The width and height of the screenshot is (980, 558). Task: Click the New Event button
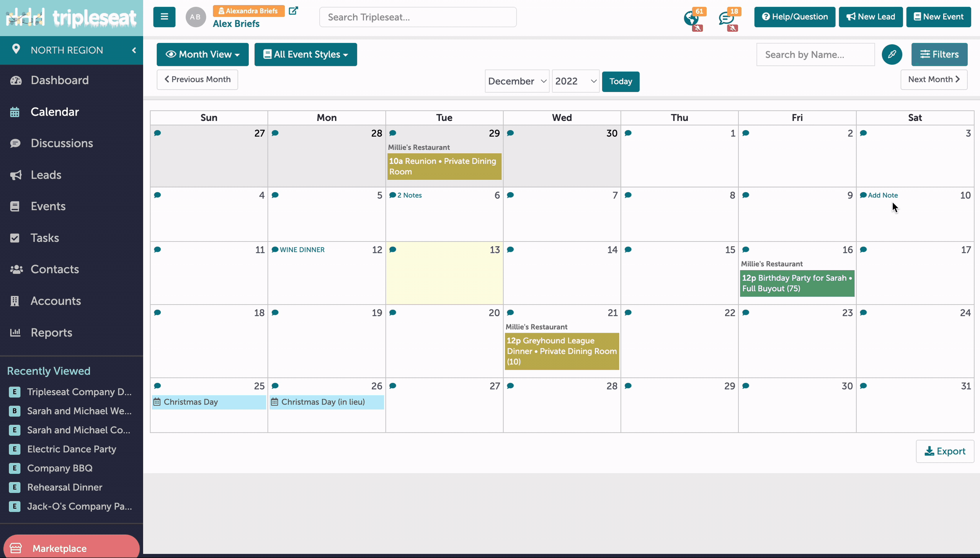coord(938,17)
